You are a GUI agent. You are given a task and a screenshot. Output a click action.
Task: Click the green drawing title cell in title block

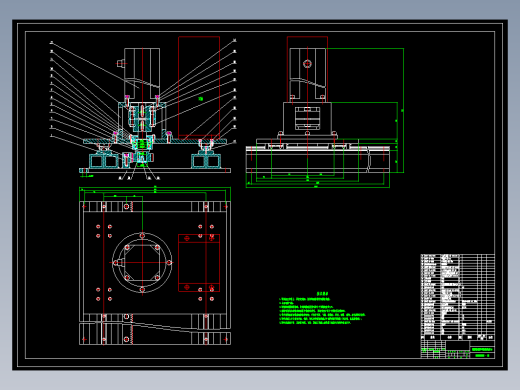click(482, 349)
